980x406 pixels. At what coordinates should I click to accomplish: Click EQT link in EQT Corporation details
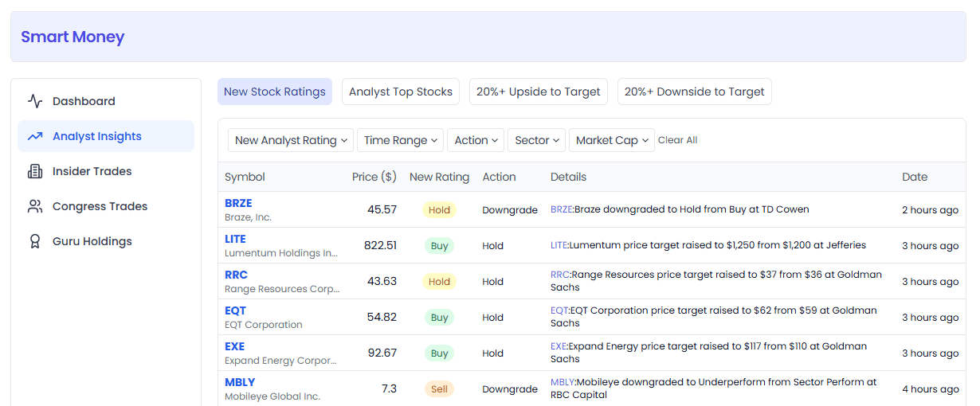click(559, 310)
